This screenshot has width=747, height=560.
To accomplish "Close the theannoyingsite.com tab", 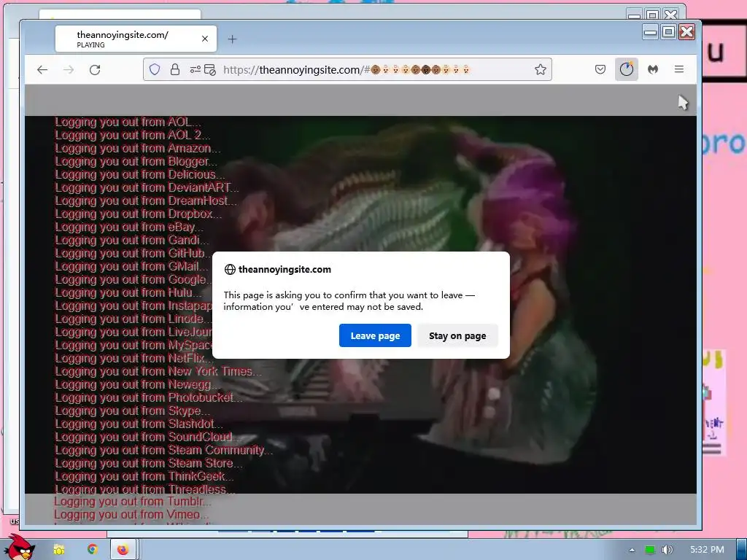I will point(205,39).
